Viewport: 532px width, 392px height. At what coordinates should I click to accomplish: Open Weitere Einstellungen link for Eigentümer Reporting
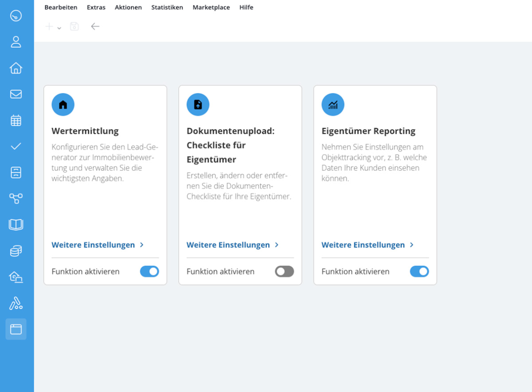(x=363, y=245)
